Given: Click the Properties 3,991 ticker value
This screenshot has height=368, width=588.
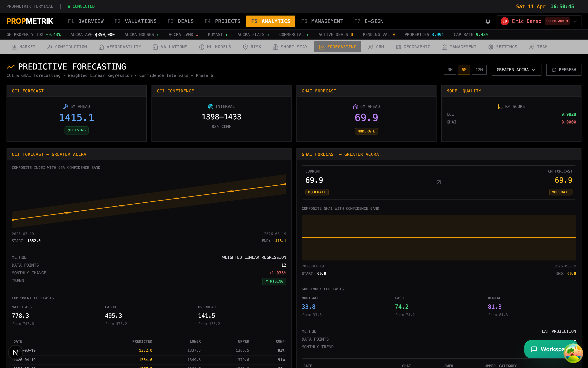Looking at the screenshot, I should click(x=437, y=35).
